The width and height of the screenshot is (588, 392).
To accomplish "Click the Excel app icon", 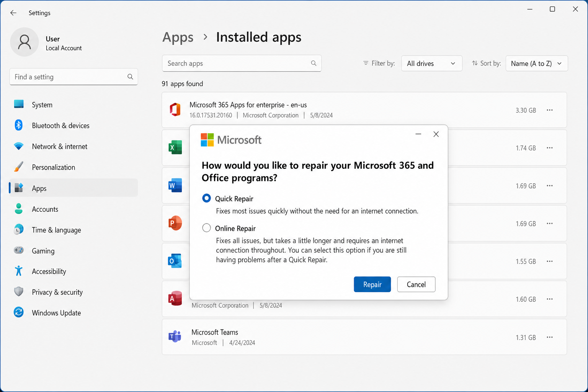I will pyautogui.click(x=175, y=147).
